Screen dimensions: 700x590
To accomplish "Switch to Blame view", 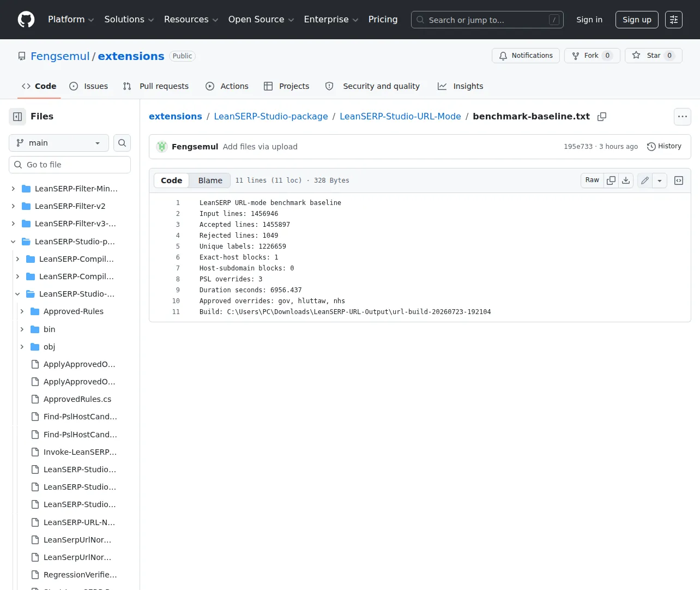I will (x=210, y=180).
